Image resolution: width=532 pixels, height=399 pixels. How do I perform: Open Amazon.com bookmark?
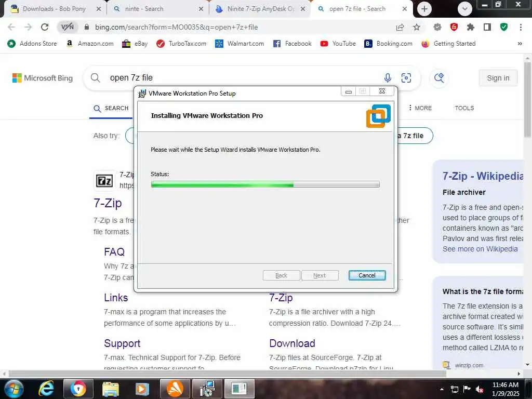click(90, 44)
